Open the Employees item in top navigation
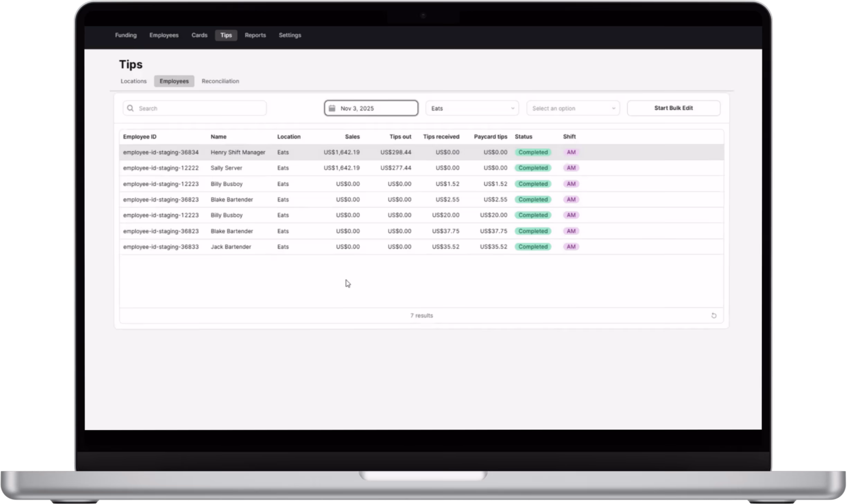The width and height of the screenshot is (847, 504). coord(164,35)
